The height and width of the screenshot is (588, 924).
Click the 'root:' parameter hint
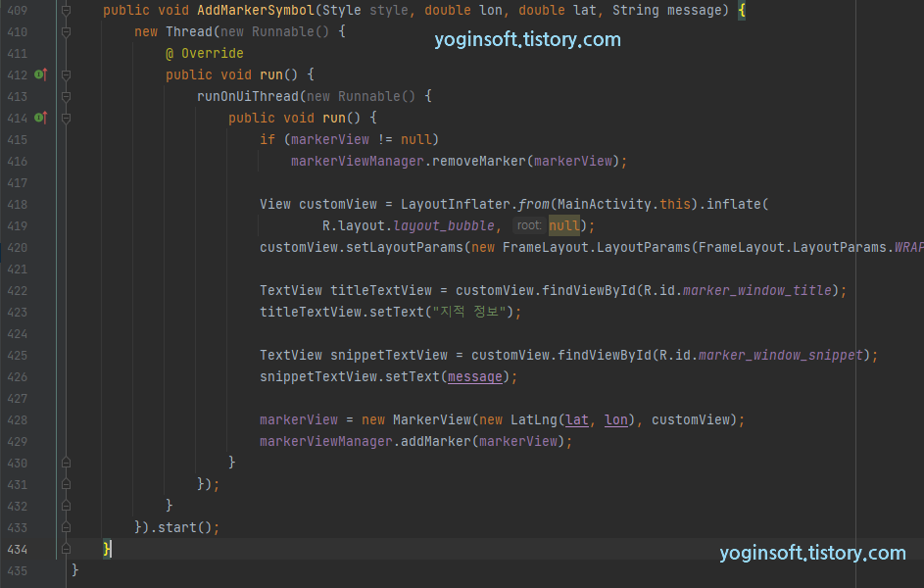coord(528,225)
